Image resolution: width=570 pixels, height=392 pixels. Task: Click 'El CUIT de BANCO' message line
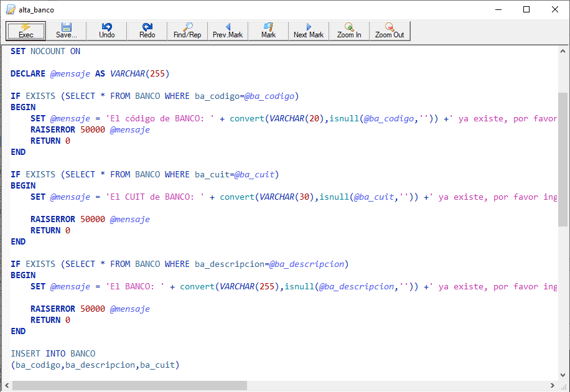pos(294,197)
